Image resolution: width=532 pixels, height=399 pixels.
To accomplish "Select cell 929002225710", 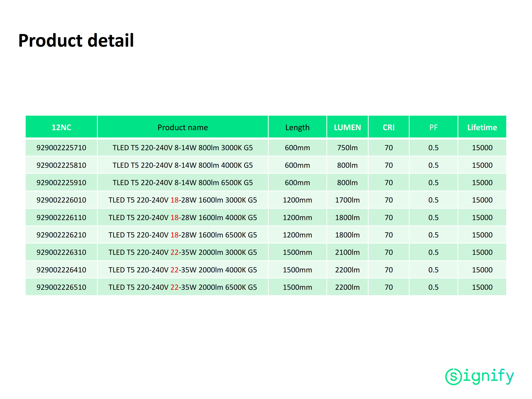I will pos(61,147).
